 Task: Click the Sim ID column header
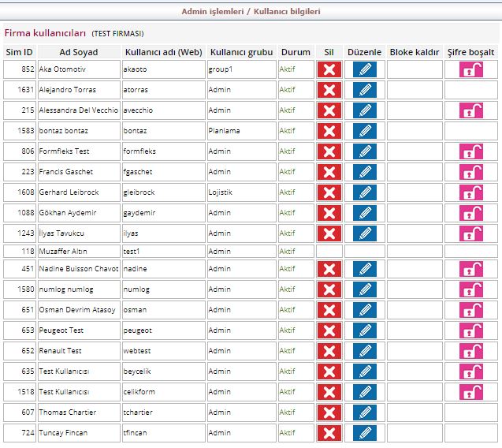19,52
